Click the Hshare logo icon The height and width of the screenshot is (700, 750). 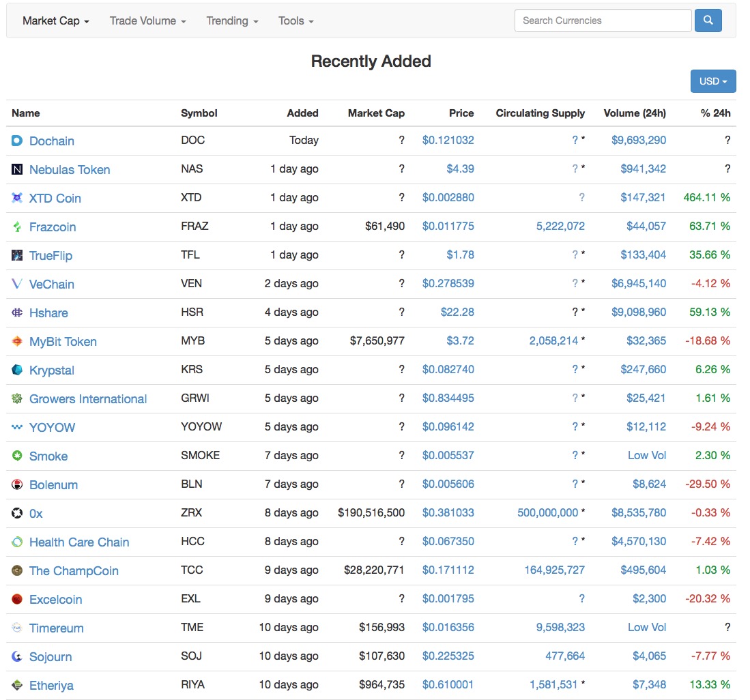(17, 312)
